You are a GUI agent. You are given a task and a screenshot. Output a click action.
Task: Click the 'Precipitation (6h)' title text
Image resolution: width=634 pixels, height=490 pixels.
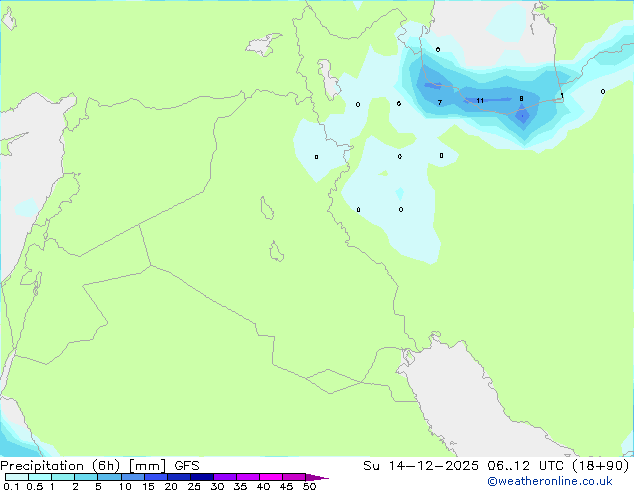[60, 466]
